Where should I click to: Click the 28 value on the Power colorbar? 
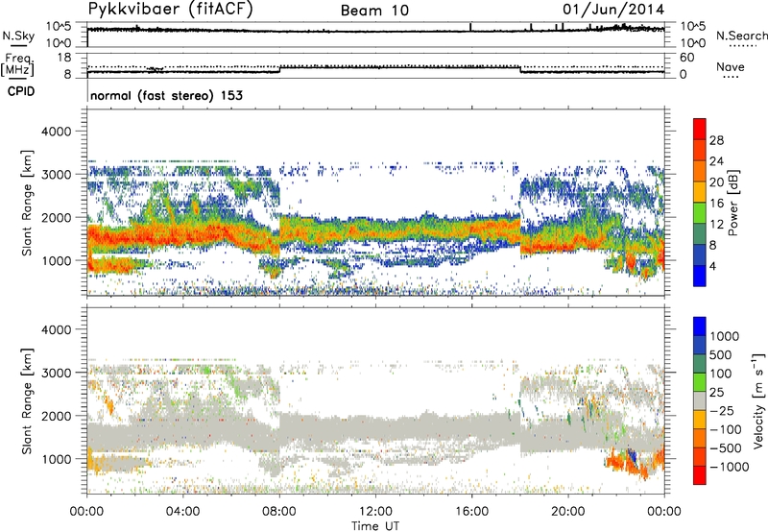point(716,140)
